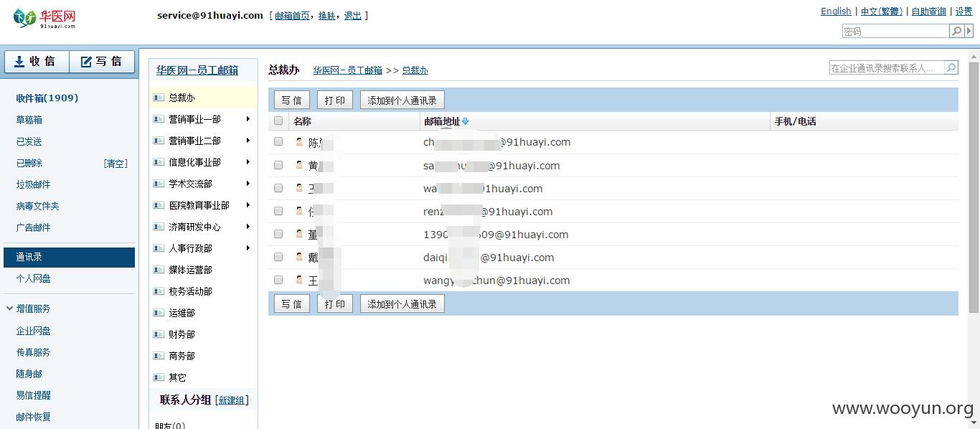The height and width of the screenshot is (429, 980).
Task: Click the top 添加到个人通讯录 button
Action: 402,100
